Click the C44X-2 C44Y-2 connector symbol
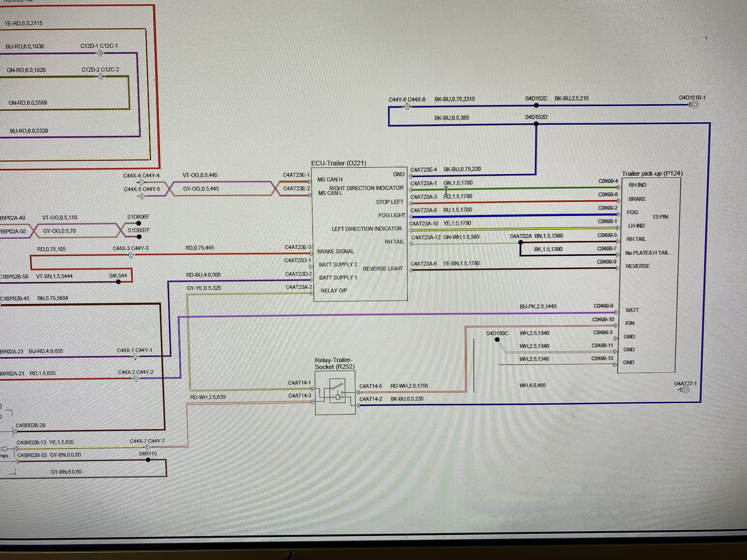 (x=136, y=378)
